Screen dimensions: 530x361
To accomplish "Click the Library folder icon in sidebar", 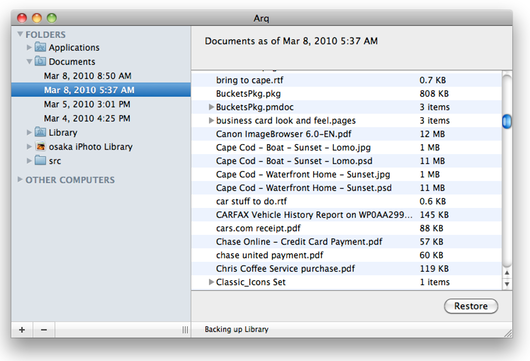I will click(x=41, y=132).
